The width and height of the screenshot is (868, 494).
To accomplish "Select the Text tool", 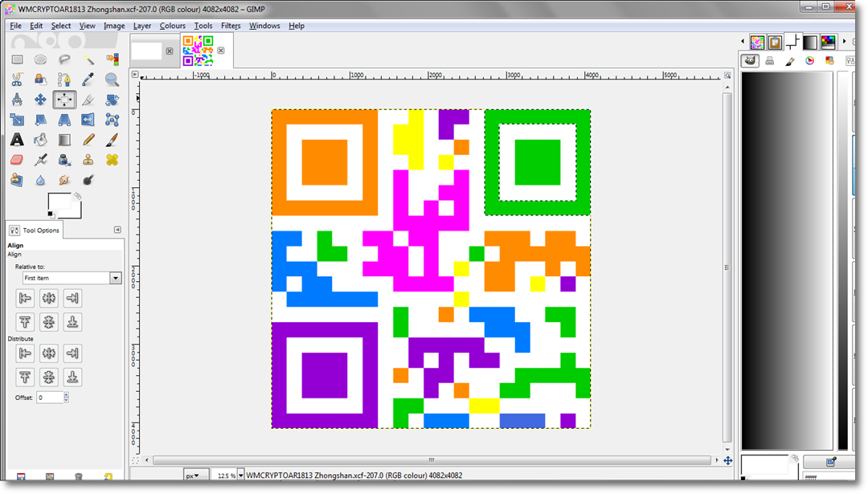I will (x=17, y=140).
